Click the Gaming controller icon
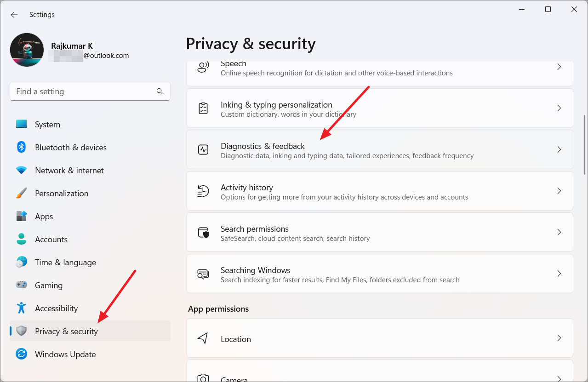The height and width of the screenshot is (382, 588). 22,285
